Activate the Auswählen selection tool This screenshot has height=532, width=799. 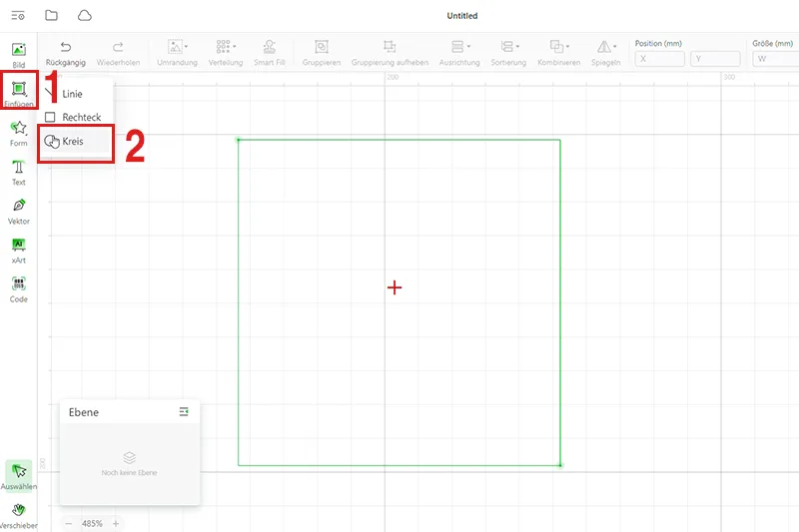(x=19, y=476)
